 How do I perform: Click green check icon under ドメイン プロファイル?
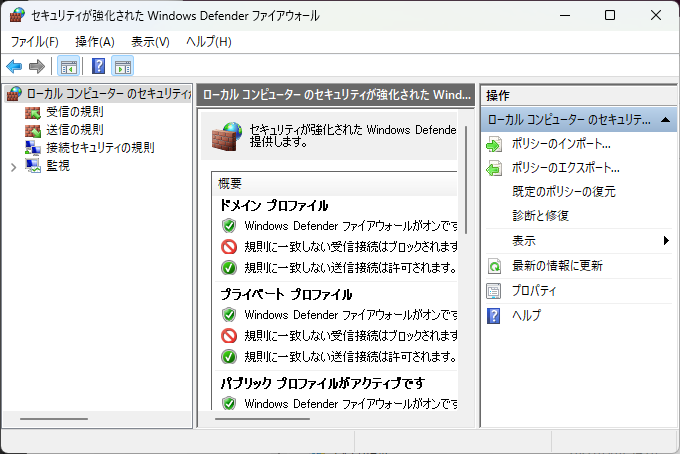[229, 268]
